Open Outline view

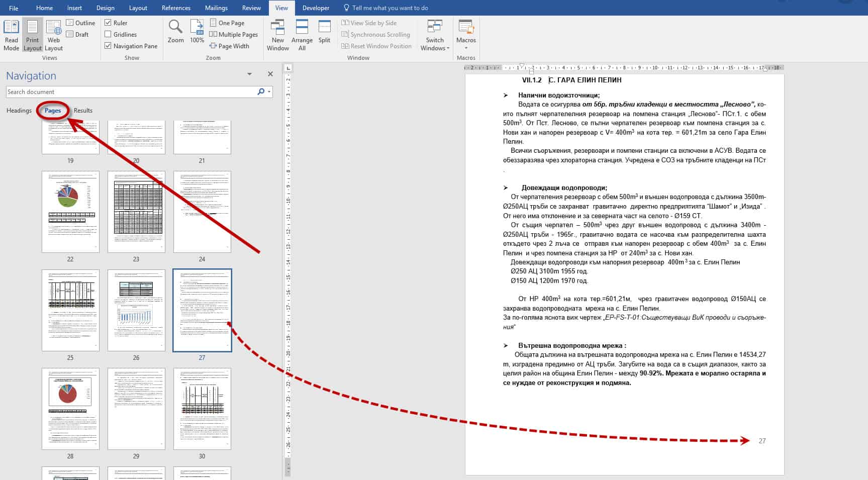[80, 23]
